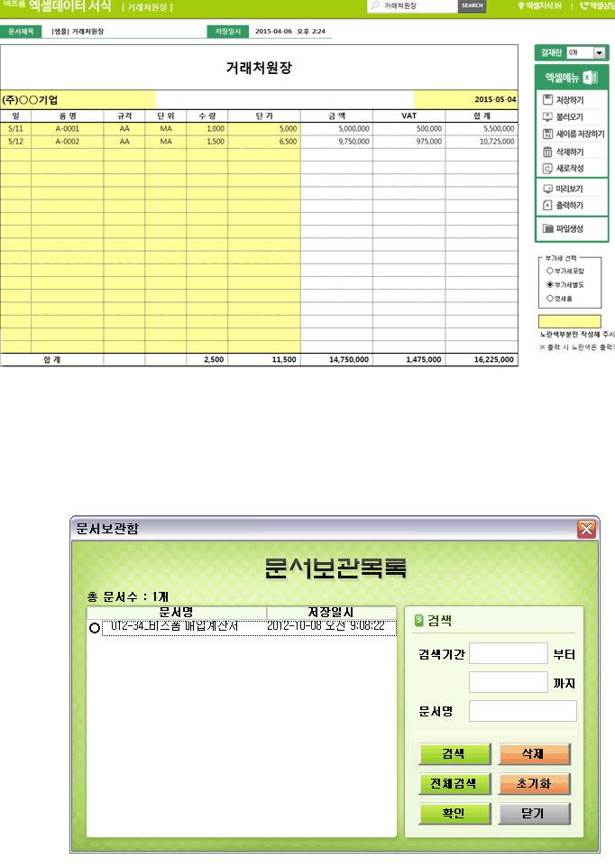The width and height of the screenshot is (615, 868).
Task: Click the 미리보기 preview monitor icon
Action: pos(547,189)
